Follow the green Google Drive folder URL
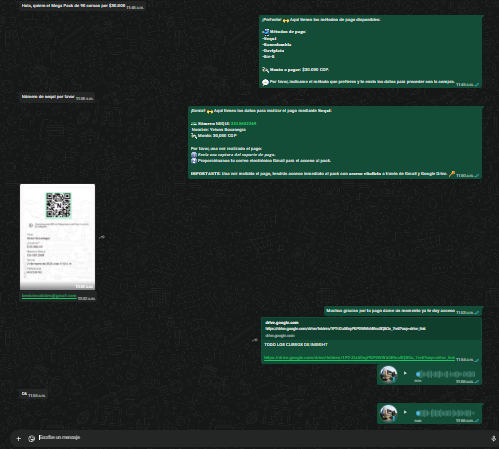 coord(359,358)
